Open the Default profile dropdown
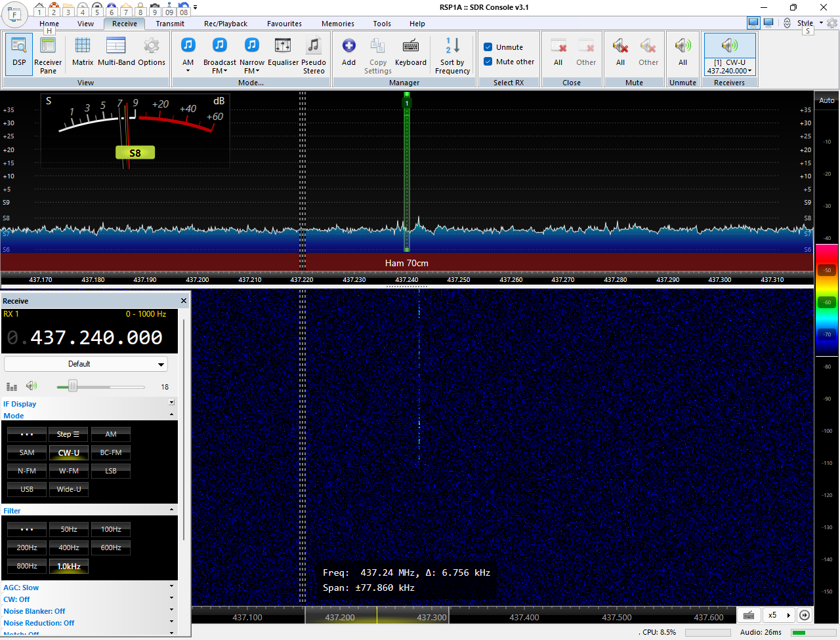This screenshot has height=640, width=840. [x=86, y=364]
